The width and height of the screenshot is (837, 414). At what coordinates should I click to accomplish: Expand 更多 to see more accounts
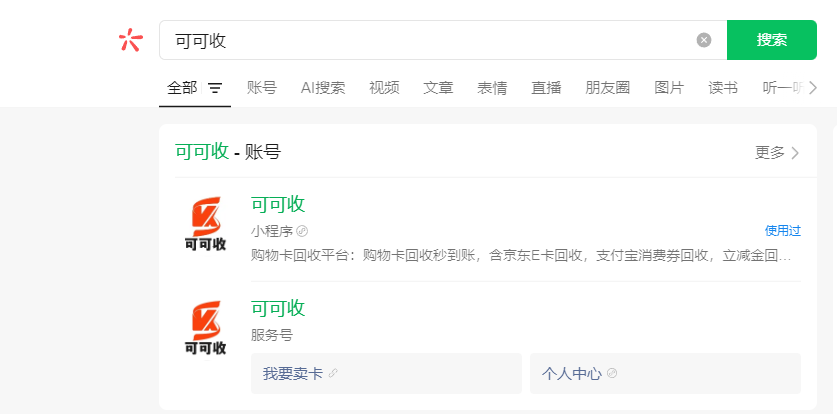(777, 153)
